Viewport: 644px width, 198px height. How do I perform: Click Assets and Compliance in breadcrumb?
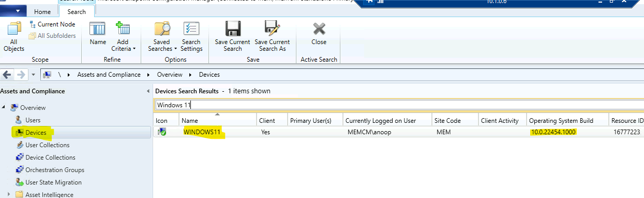[x=109, y=75]
